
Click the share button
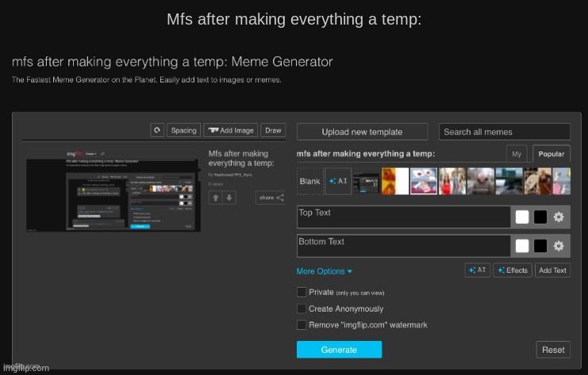(x=271, y=197)
